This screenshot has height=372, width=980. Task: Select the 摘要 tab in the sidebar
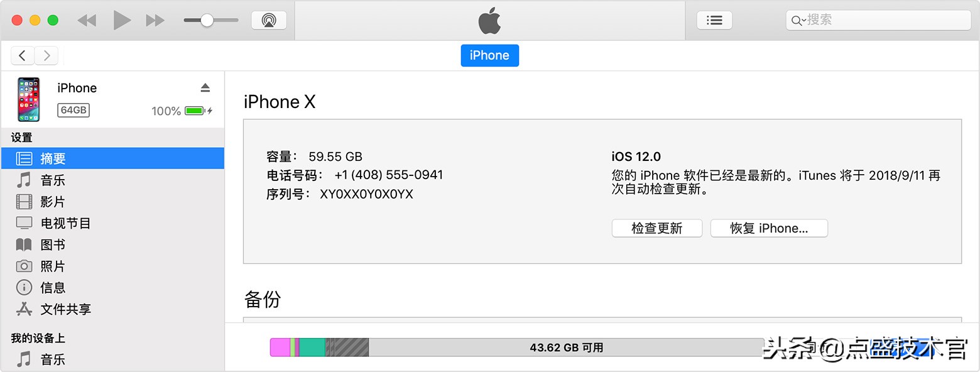point(53,158)
